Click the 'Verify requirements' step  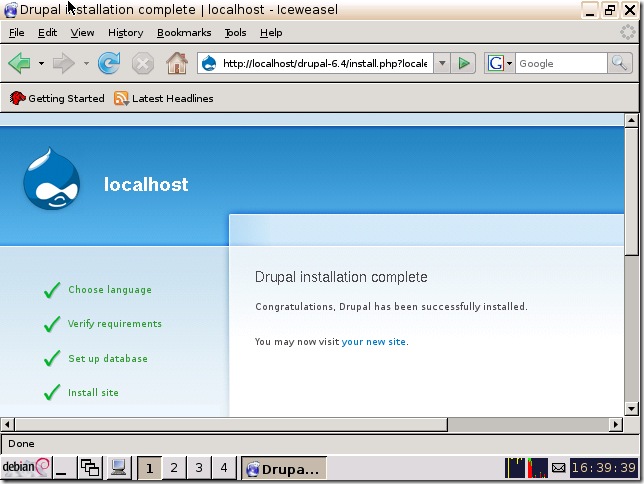pyautogui.click(x=115, y=324)
